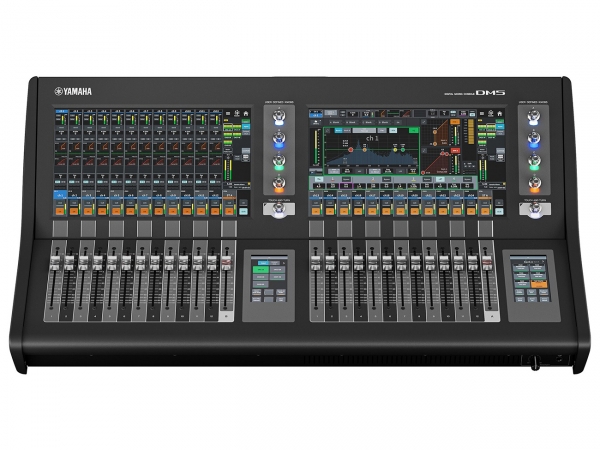Screen dimensions: 600x450
Task: Tap the cyan button bottom-right of left display
Action: point(243,211)
